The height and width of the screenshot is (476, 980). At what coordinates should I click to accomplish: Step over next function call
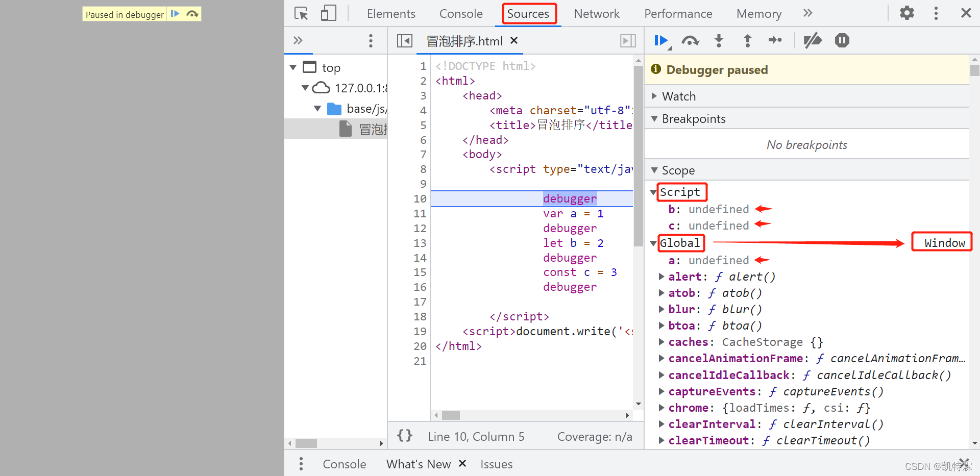pyautogui.click(x=690, y=41)
